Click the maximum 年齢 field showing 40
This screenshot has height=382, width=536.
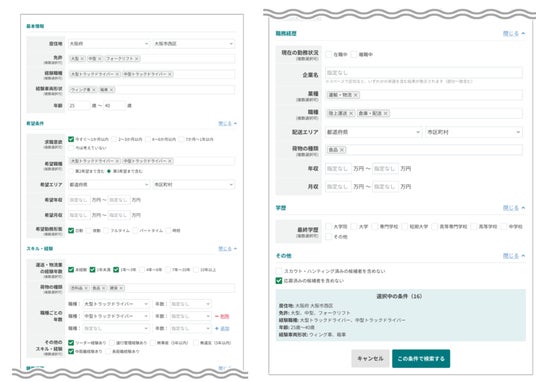point(115,106)
